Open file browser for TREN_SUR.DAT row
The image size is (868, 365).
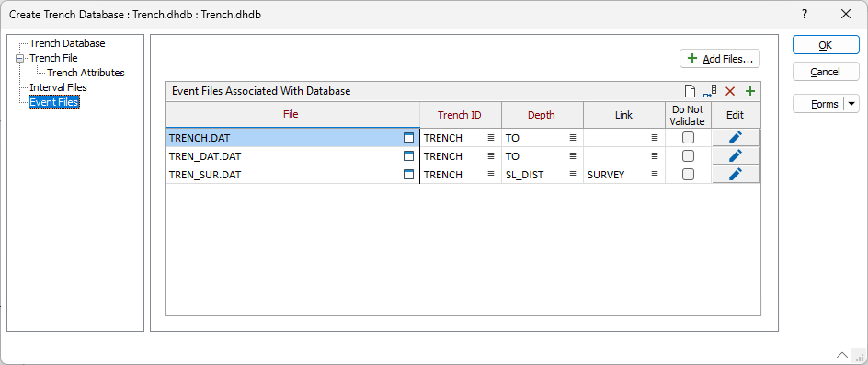[x=408, y=175]
